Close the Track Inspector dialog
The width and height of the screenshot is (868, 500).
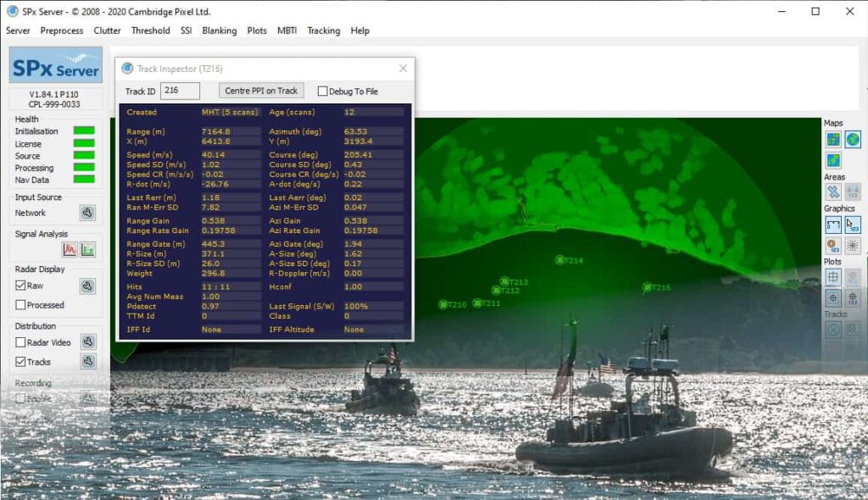[403, 68]
